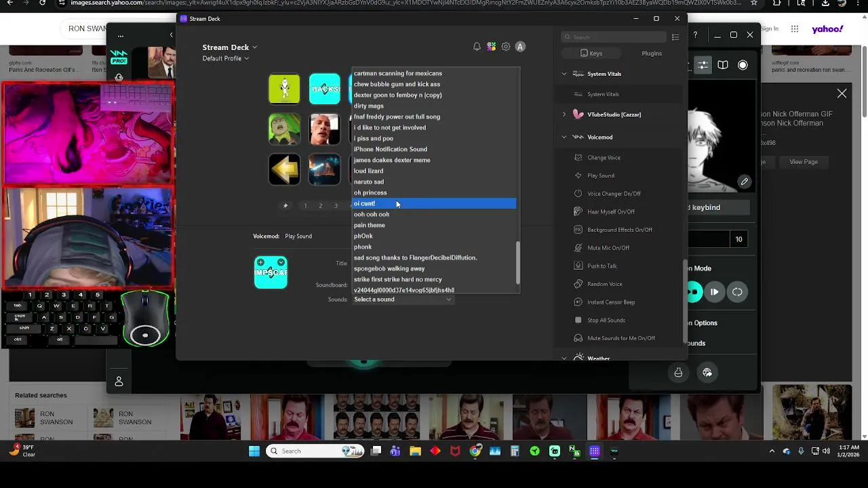Screen dimensions: 868x488
Task: Click the Mute Sounds for Me headphone icon
Action: point(578,338)
